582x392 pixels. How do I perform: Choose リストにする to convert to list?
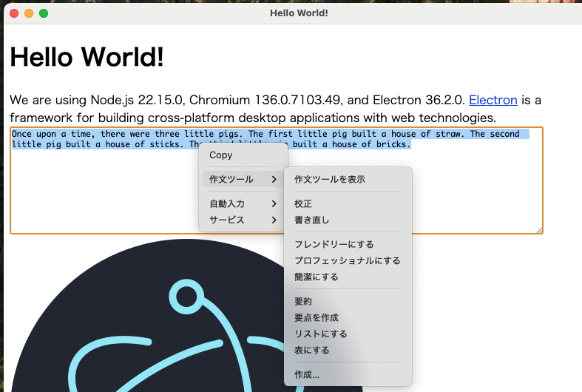point(348,334)
